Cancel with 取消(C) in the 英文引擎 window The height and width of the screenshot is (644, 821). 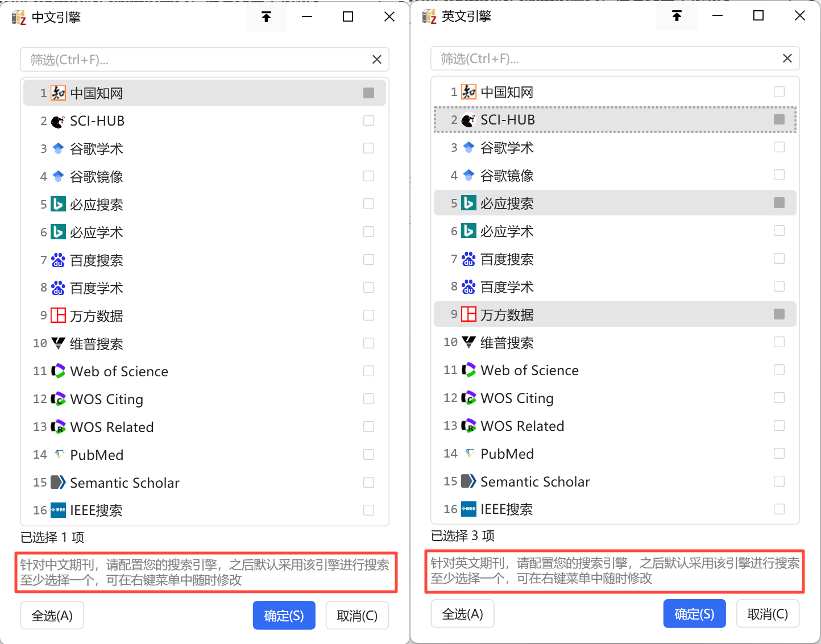pyautogui.click(x=768, y=614)
